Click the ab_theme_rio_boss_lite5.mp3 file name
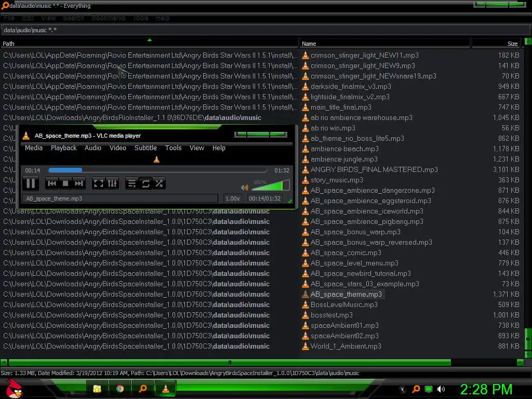This screenshot has width=532, height=399. 357,138
